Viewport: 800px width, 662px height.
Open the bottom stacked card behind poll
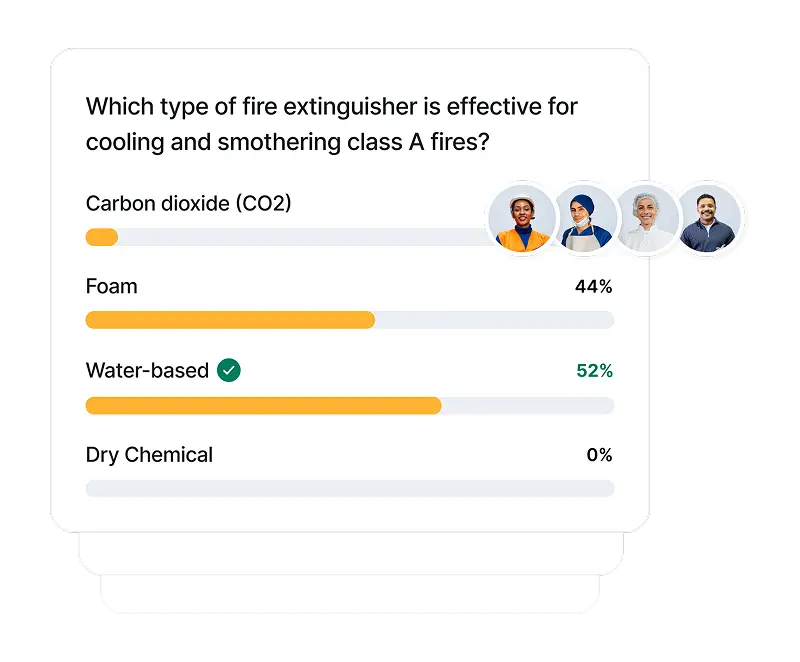(x=350, y=595)
